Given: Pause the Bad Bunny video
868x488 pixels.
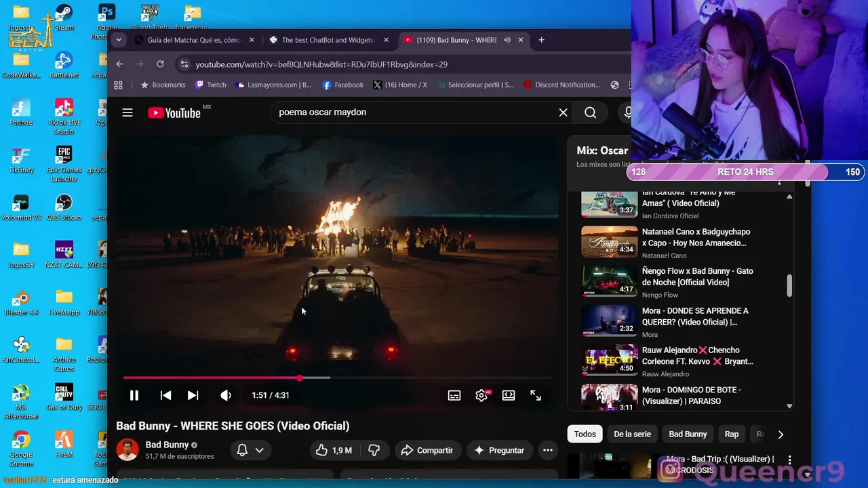Looking at the screenshot, I should tap(134, 395).
